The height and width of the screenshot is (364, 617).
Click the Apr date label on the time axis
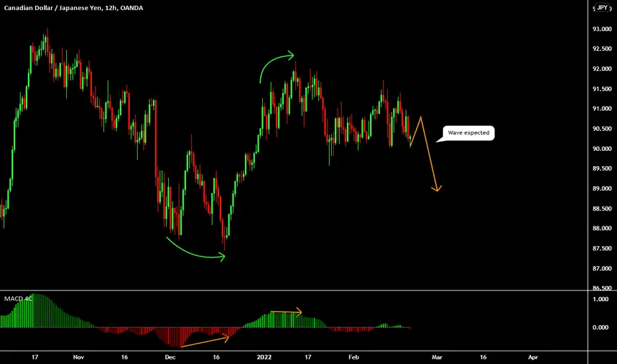point(533,357)
